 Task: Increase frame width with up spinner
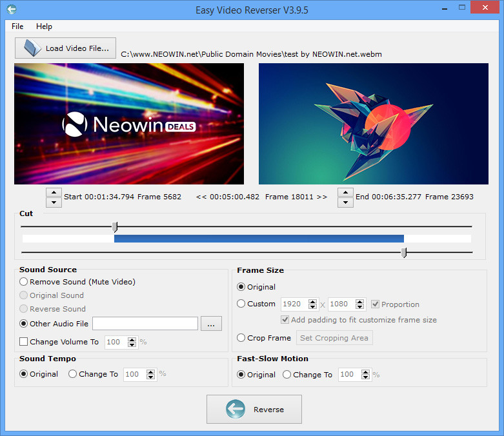pyautogui.click(x=312, y=301)
